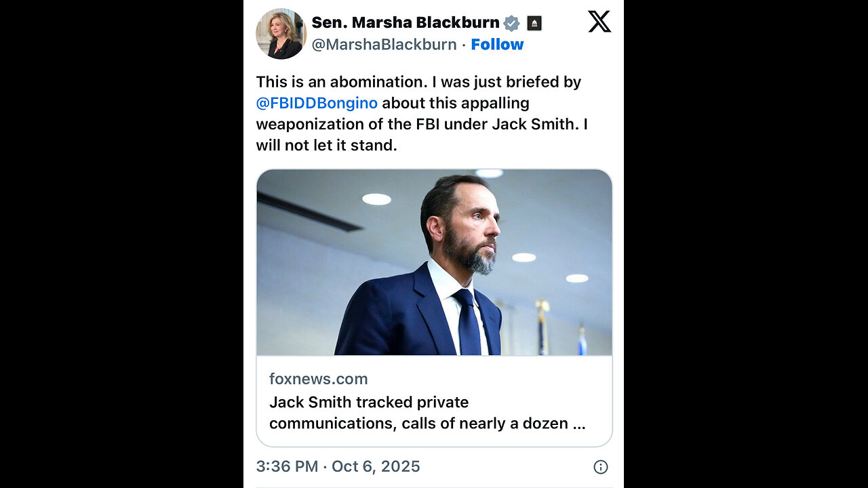Click the 'communications, calls of nearly a dozen' line

point(427,424)
